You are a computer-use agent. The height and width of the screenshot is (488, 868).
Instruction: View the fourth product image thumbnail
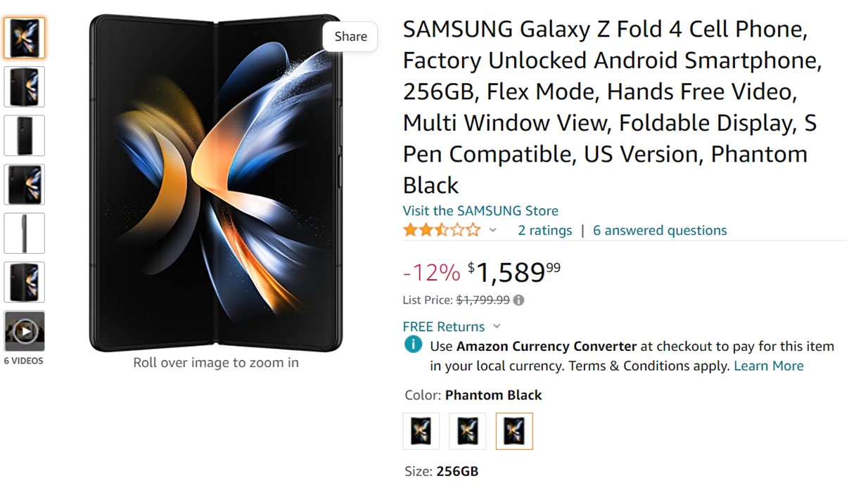point(25,184)
